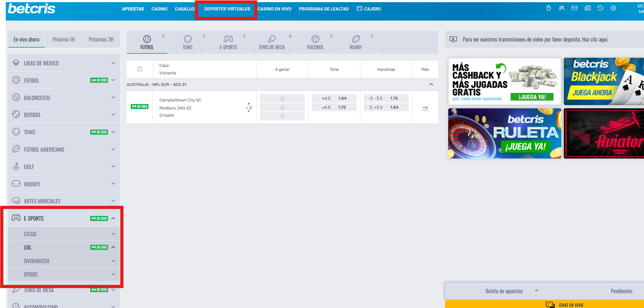Image resolution: width=644 pixels, height=308 pixels.
Task: Collapse the E-SPORTS category chevron
Action: (x=113, y=218)
